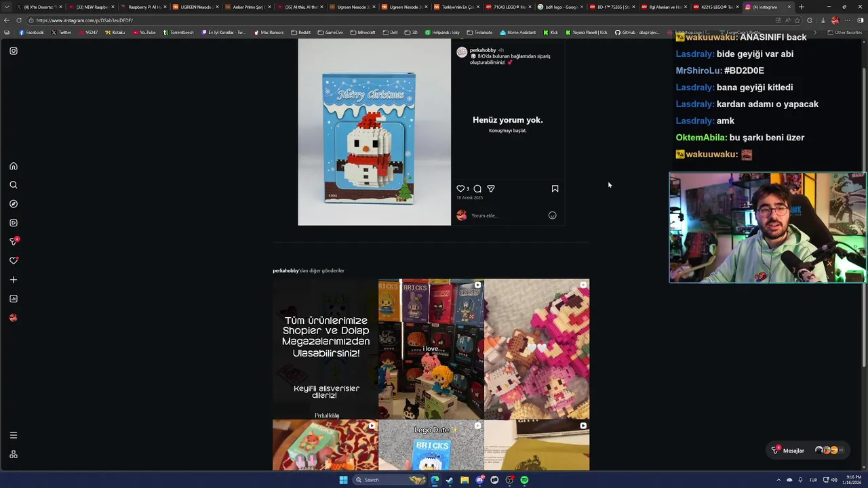Open the dashboard chart icon in sidebar
Image resolution: width=868 pixels, height=488 pixels.
tap(13, 299)
